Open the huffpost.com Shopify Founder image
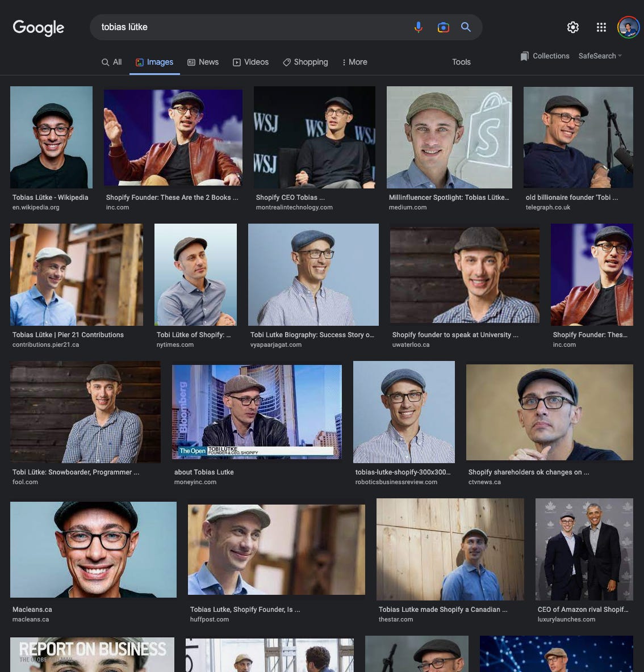The height and width of the screenshot is (672, 644). pyautogui.click(x=277, y=549)
